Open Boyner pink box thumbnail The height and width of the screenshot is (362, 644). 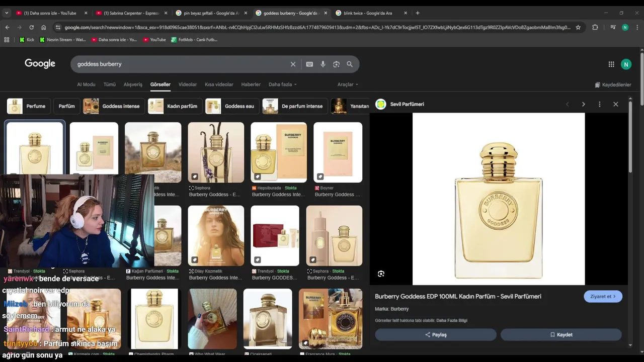338,152
